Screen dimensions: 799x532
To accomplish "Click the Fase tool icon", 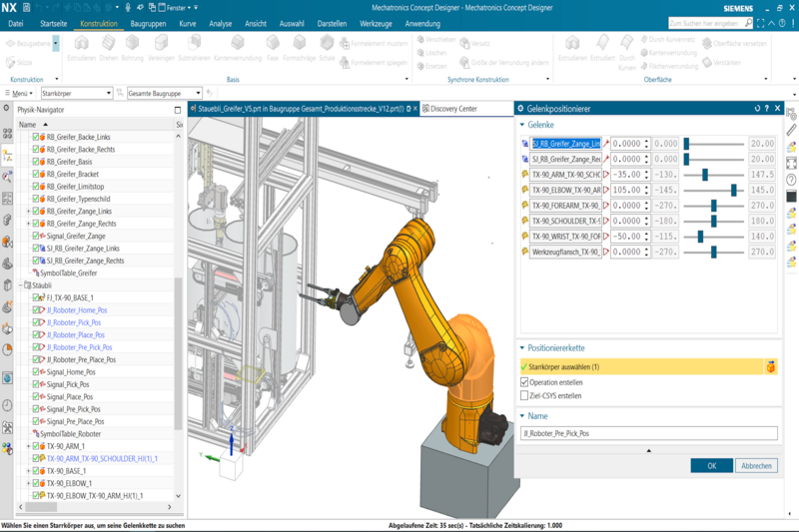I will pyautogui.click(x=273, y=43).
